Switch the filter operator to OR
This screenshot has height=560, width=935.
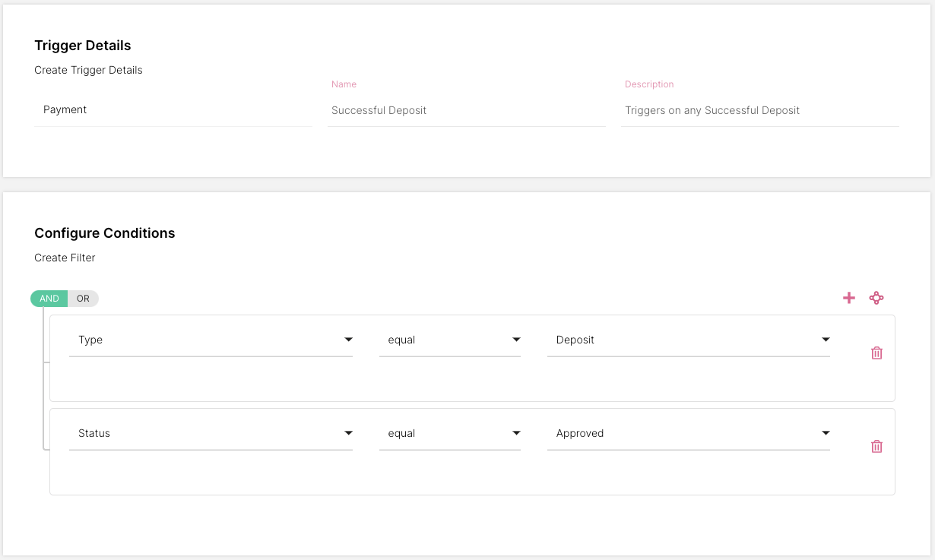tap(84, 299)
